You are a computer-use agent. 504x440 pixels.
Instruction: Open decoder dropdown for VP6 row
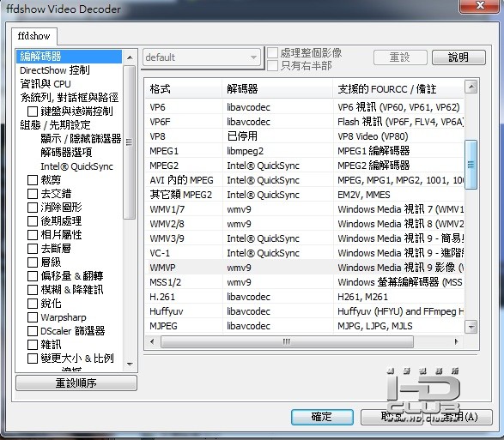click(277, 107)
